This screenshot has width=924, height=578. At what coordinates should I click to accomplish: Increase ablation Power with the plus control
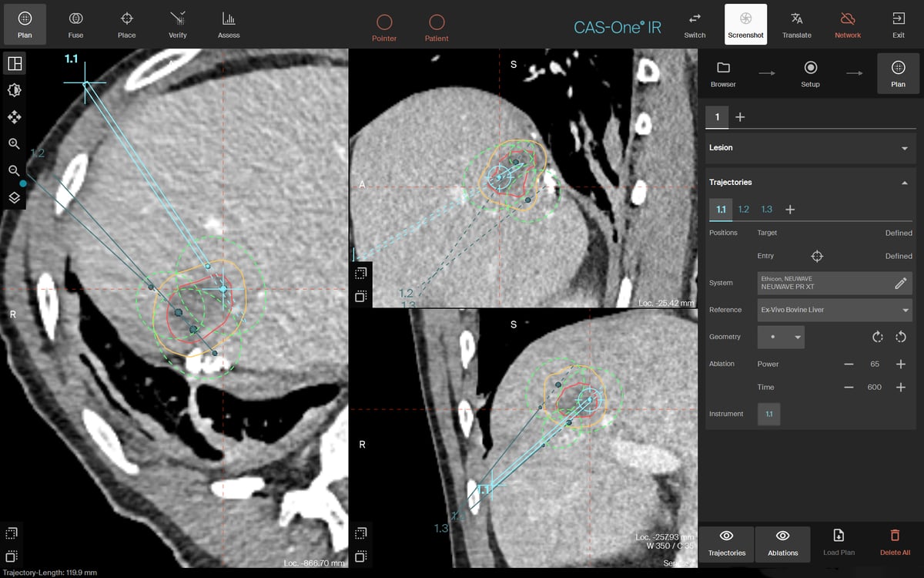point(900,364)
